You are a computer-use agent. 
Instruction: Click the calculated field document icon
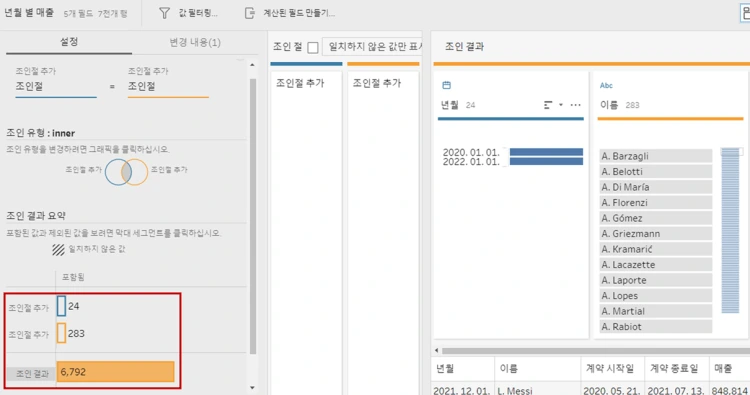tap(249, 13)
